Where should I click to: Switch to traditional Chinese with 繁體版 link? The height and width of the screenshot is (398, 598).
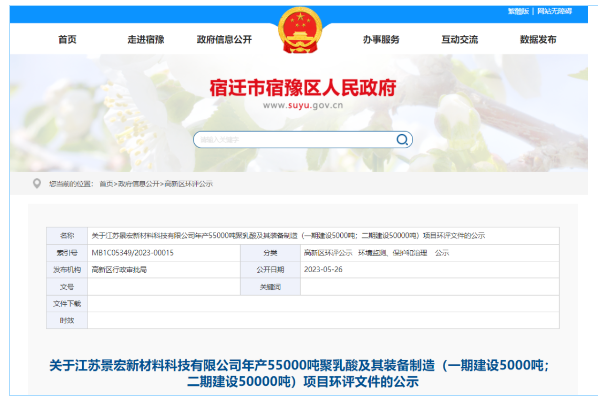click(518, 11)
